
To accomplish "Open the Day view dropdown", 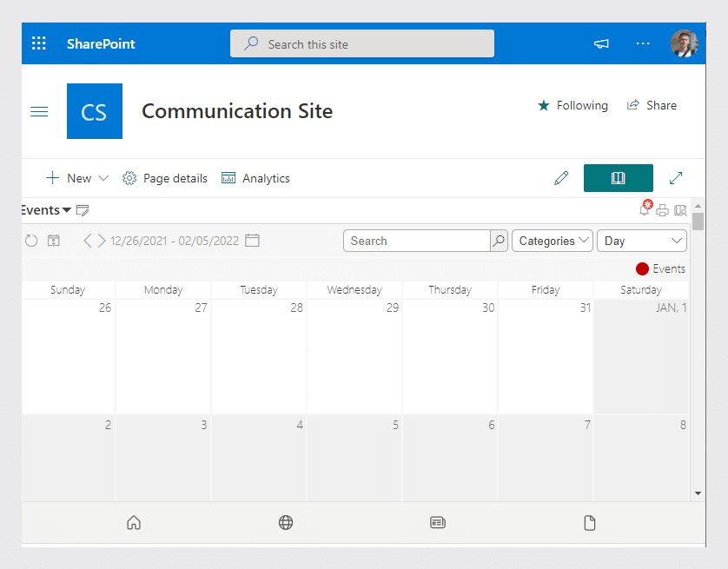I will [x=642, y=241].
